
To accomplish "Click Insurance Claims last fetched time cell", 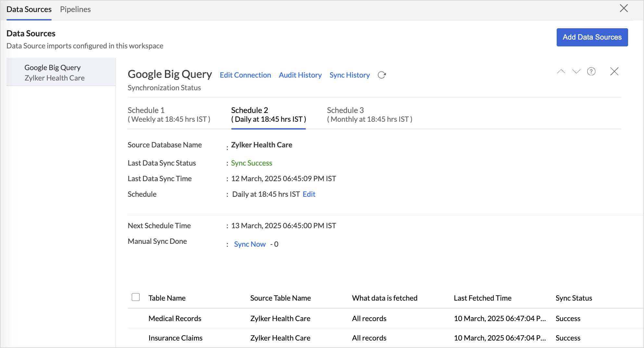I will coord(500,338).
